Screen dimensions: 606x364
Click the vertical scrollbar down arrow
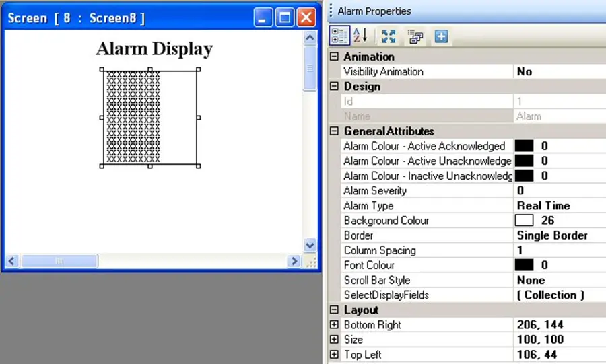(310, 245)
